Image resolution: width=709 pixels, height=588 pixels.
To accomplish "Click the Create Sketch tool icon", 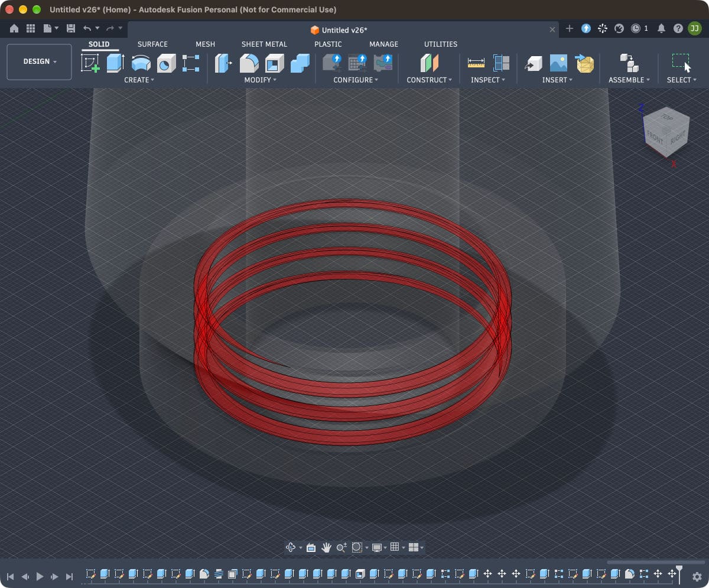I will (90, 63).
